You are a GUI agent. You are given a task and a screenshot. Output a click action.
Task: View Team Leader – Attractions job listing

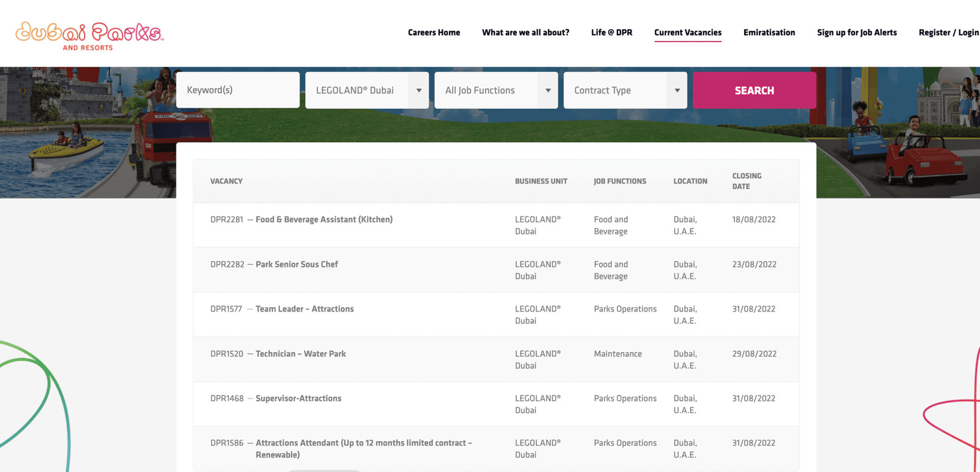pos(304,309)
